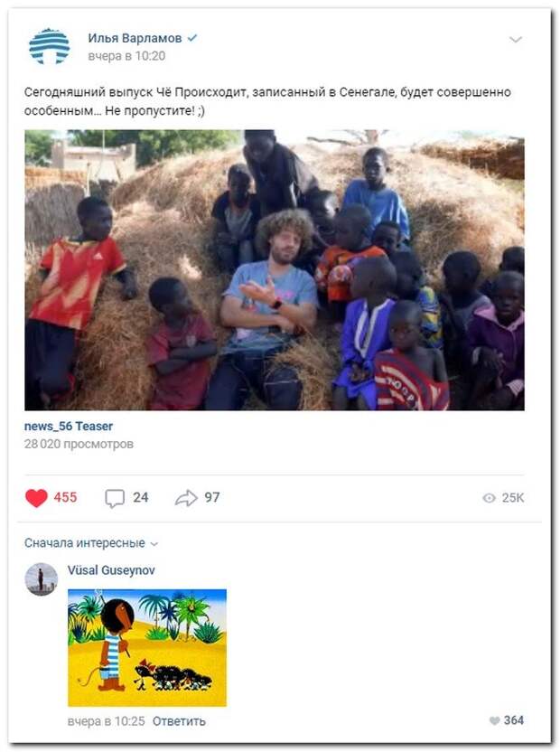Expand post options chevron at top right
Screen dimensions: 560x752
(x=516, y=40)
